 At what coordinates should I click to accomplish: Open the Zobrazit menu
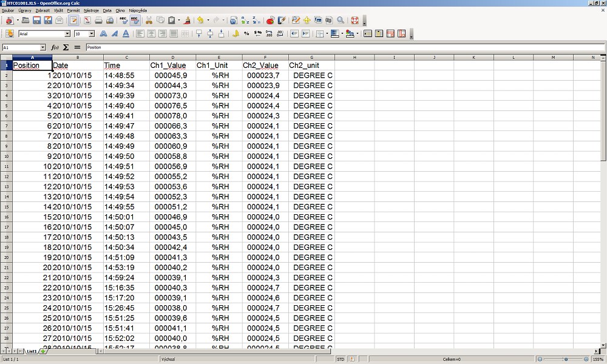pyautogui.click(x=42, y=10)
